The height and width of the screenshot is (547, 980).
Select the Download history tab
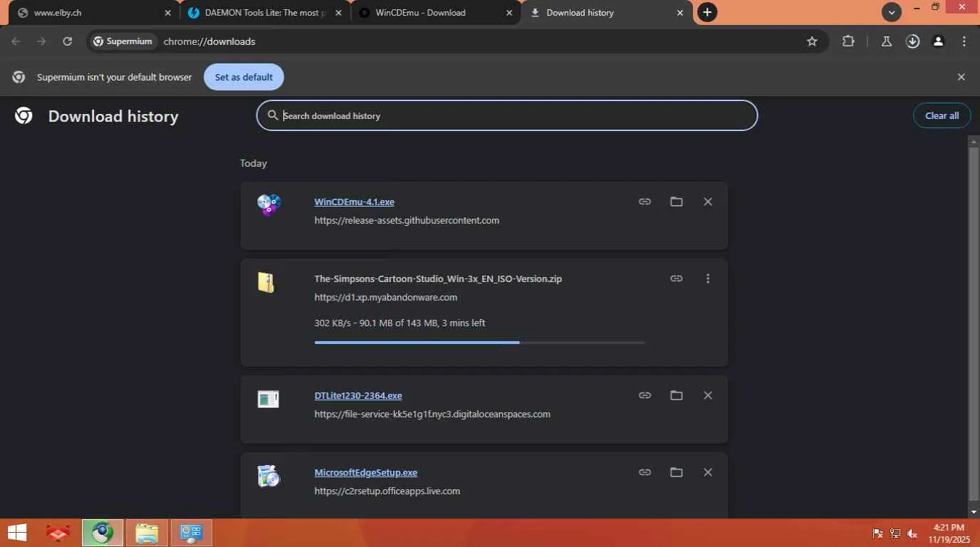605,13
